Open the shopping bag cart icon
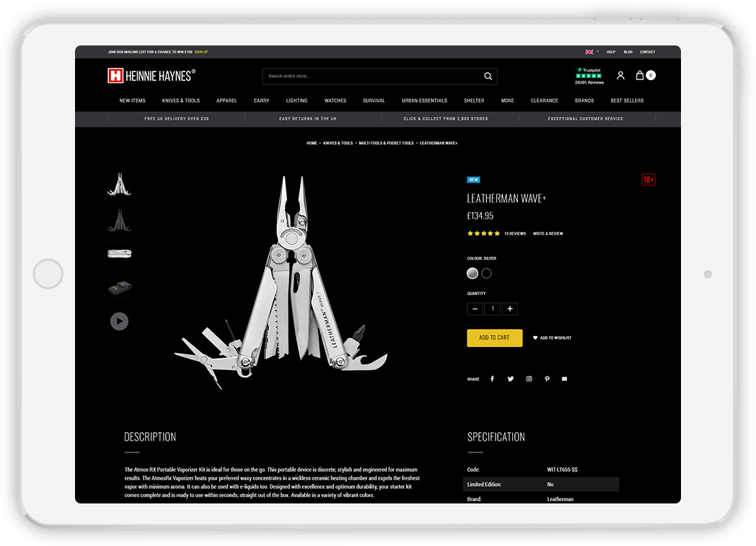This screenshot has height=546, width=756. tap(640, 75)
